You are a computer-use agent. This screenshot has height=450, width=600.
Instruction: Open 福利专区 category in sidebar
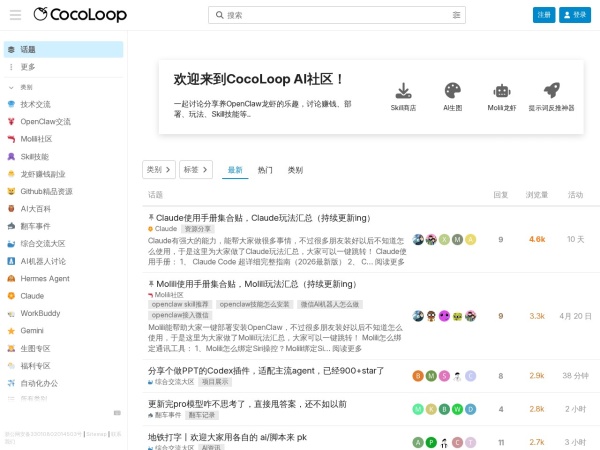click(x=35, y=366)
